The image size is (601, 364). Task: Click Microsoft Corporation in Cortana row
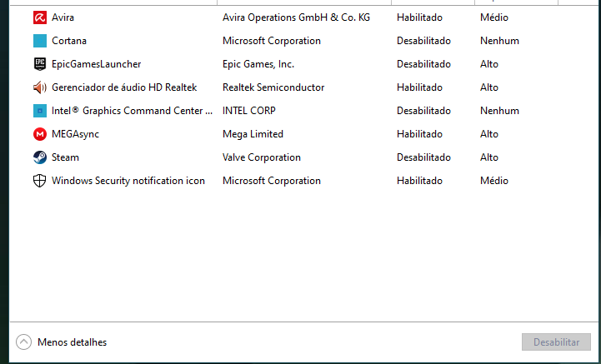point(272,41)
